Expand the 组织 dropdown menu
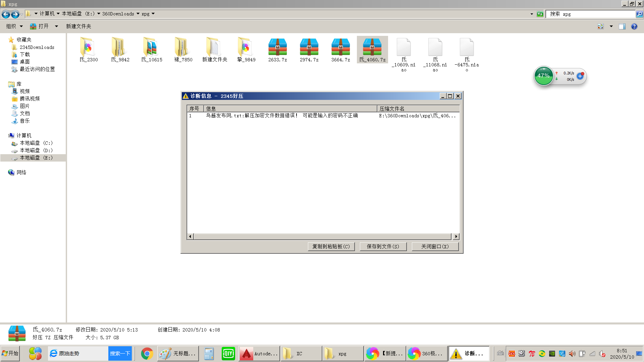Screen dimensions: 644x362 [14, 26]
